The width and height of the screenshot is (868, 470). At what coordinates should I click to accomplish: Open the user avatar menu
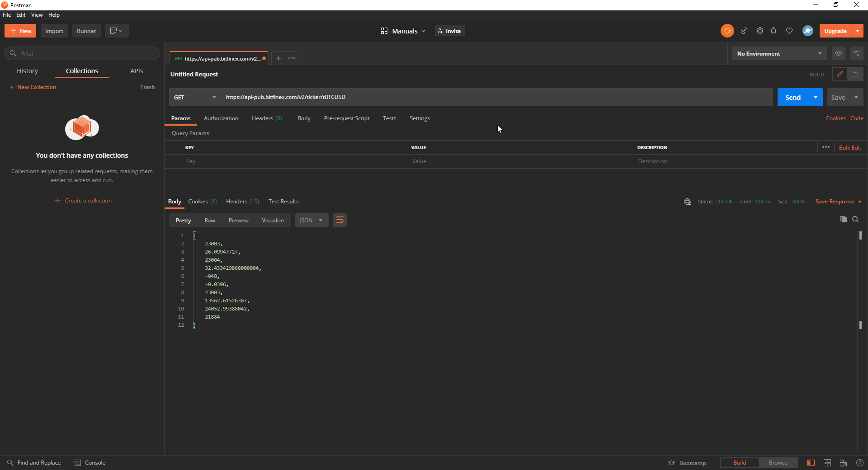click(808, 31)
